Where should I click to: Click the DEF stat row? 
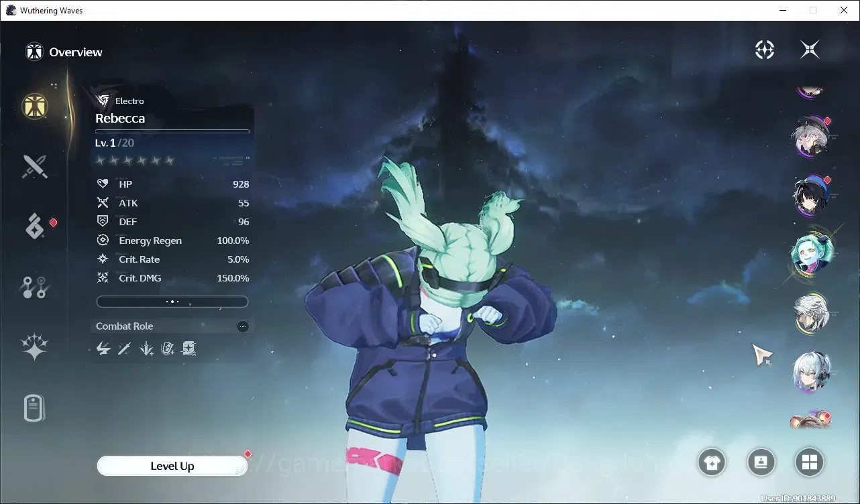(x=172, y=222)
